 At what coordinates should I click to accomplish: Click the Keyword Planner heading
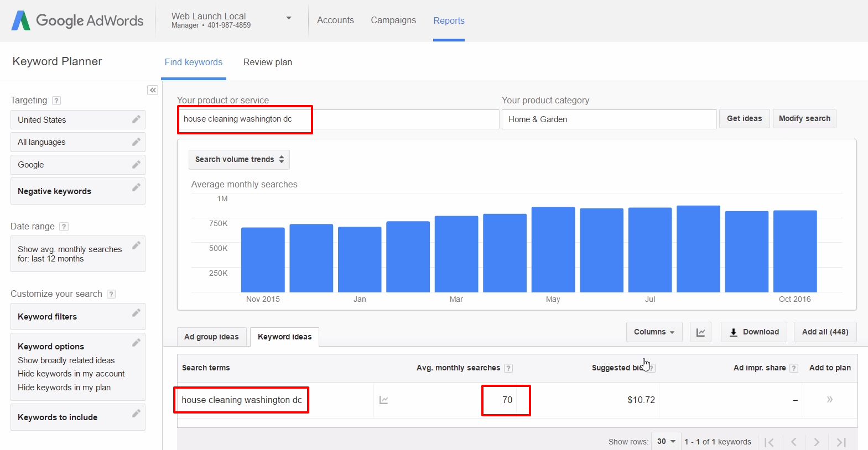click(57, 61)
